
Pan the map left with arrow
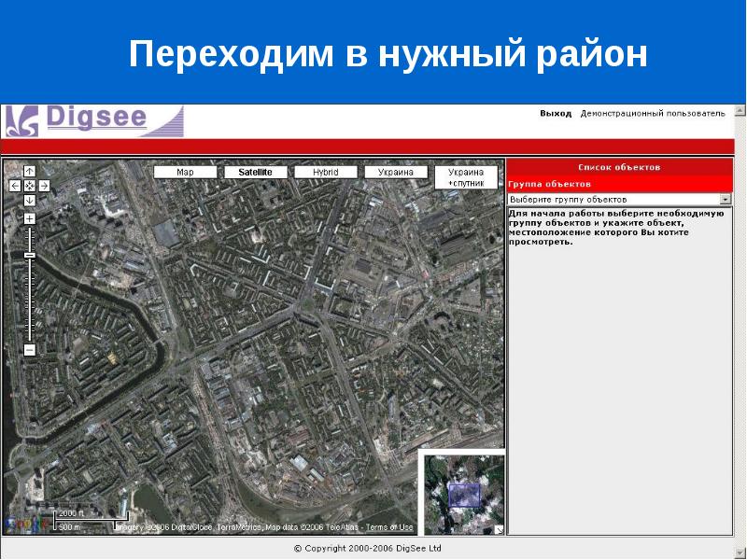[15, 186]
